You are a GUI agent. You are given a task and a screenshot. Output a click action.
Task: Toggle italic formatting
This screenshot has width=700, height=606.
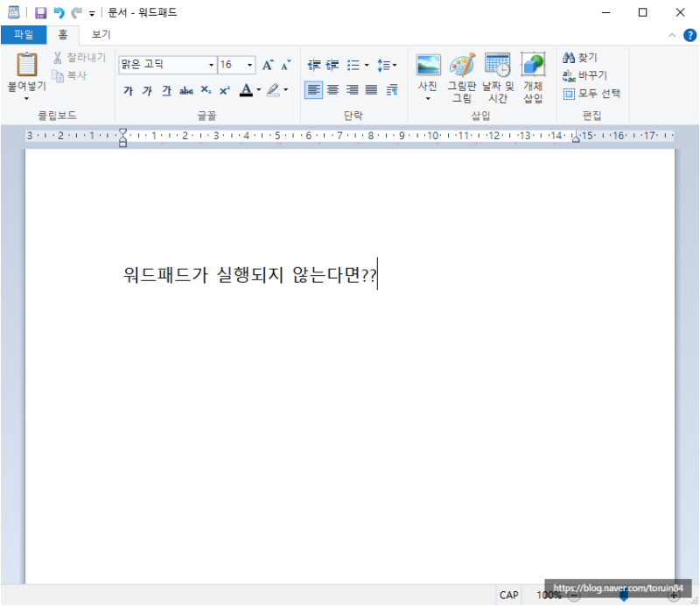click(146, 90)
